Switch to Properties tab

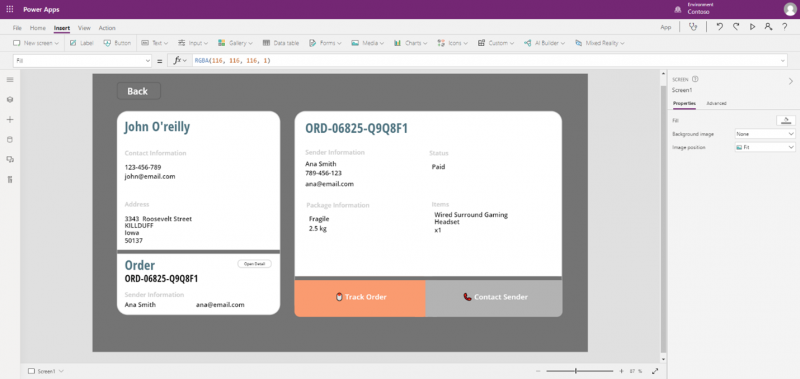click(684, 104)
